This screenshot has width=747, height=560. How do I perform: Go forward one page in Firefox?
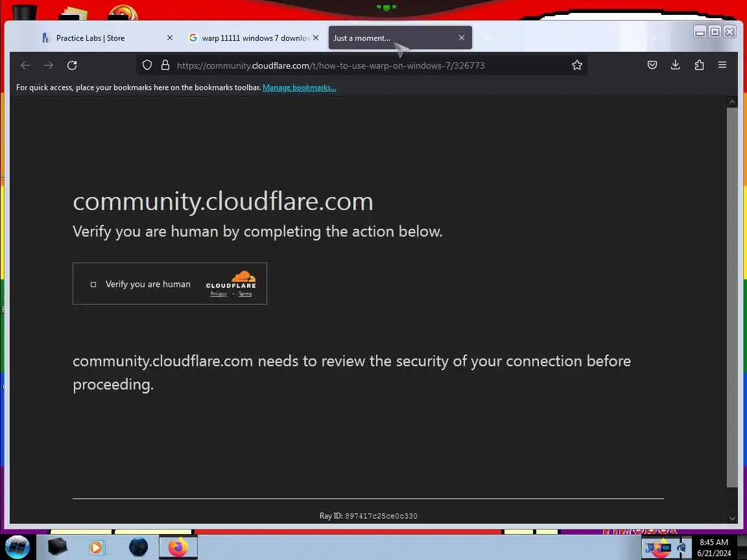(x=49, y=65)
